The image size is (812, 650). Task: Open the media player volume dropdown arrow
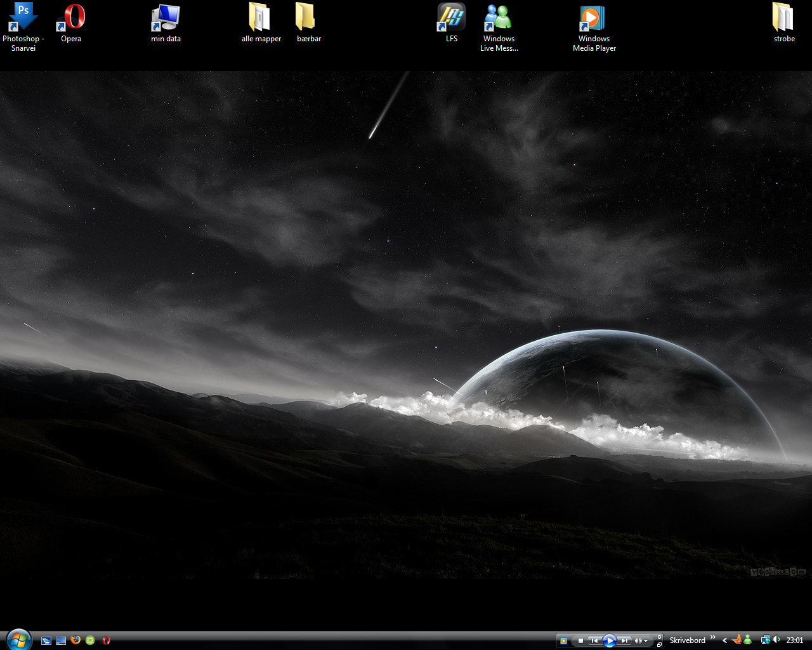(646, 640)
